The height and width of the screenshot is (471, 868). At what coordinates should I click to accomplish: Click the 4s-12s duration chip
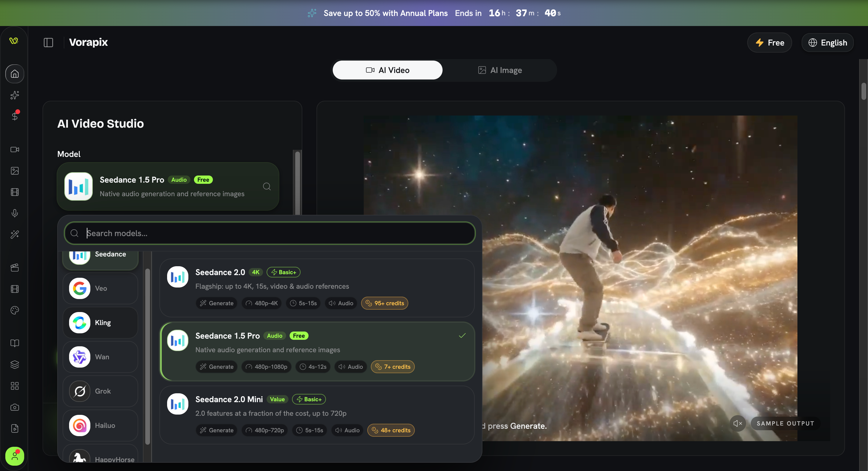click(313, 367)
